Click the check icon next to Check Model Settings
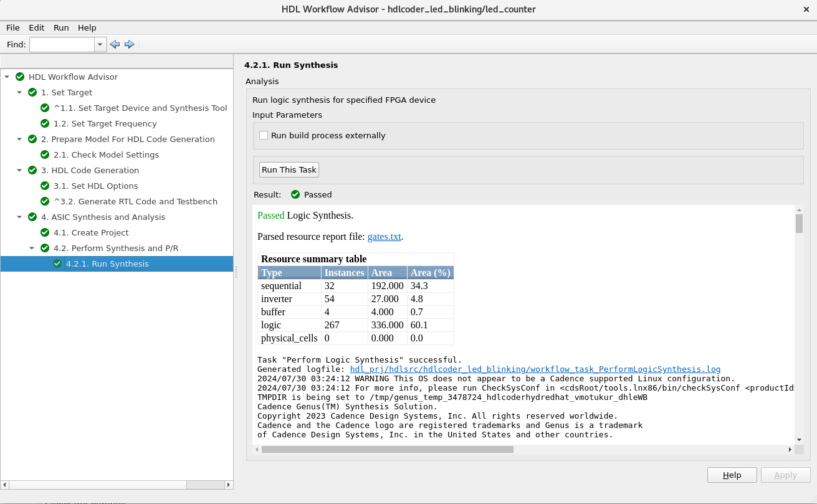 point(44,155)
